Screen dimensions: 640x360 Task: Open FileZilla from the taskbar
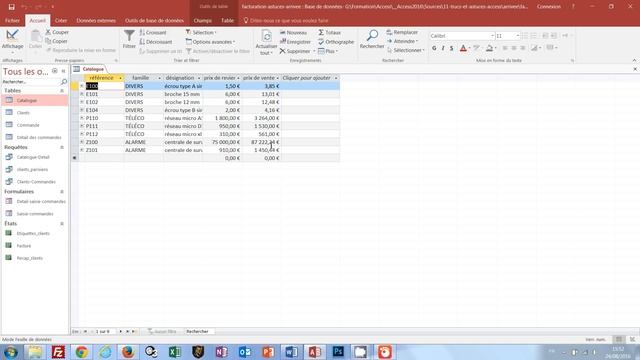coord(58,352)
